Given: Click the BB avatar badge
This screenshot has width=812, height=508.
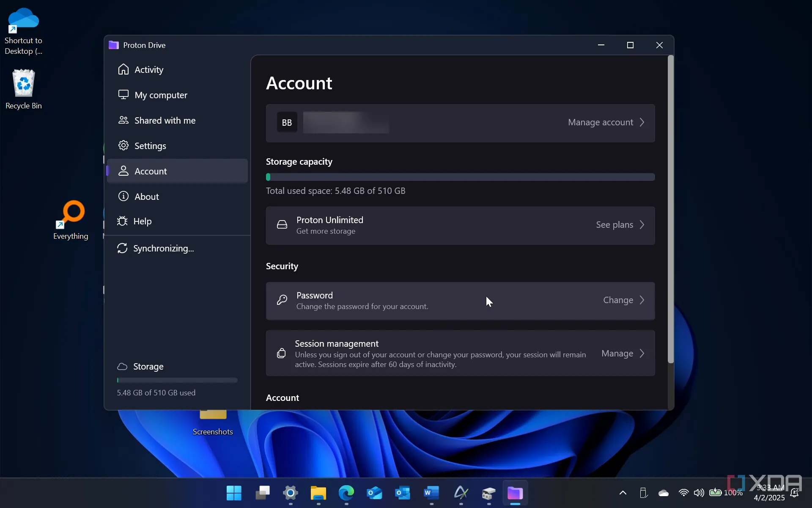Looking at the screenshot, I should (x=287, y=122).
